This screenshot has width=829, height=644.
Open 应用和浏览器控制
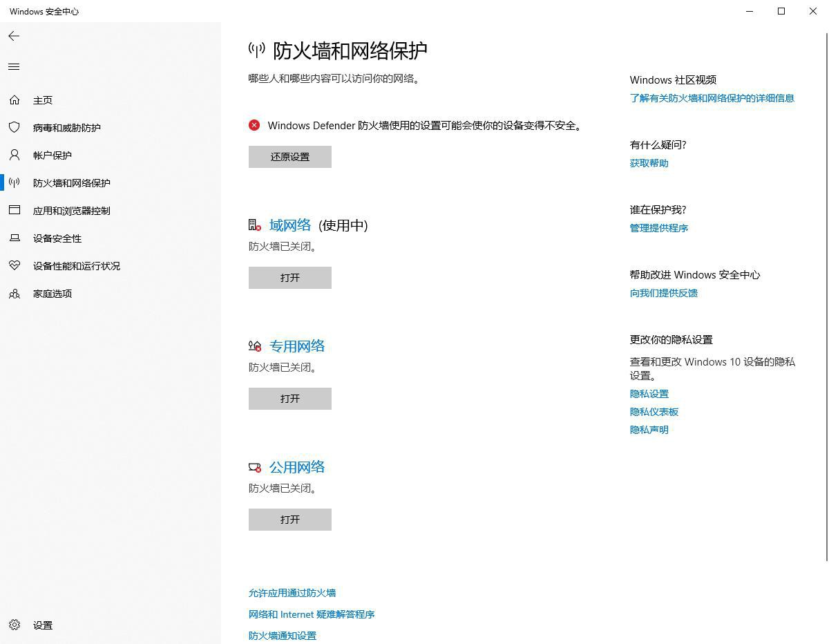[72, 211]
